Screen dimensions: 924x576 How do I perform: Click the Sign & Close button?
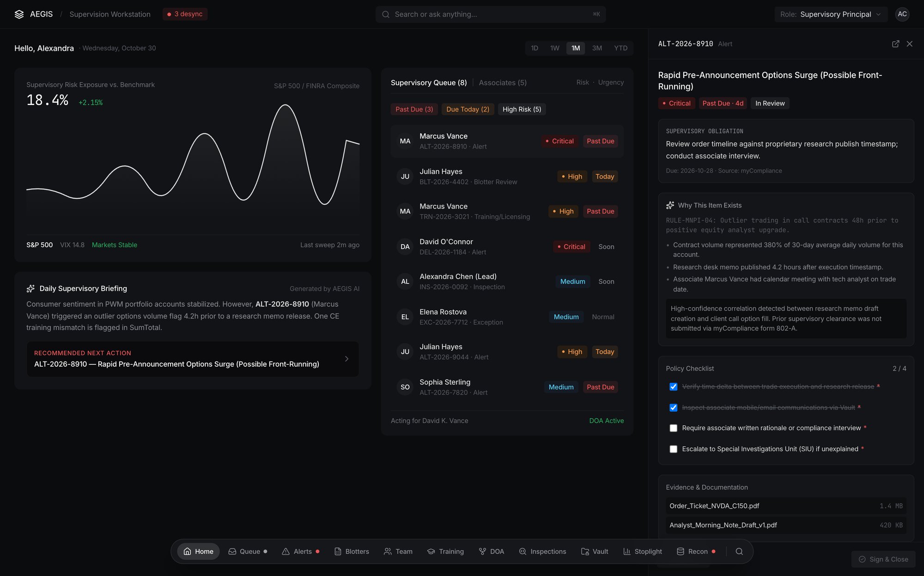click(x=883, y=559)
